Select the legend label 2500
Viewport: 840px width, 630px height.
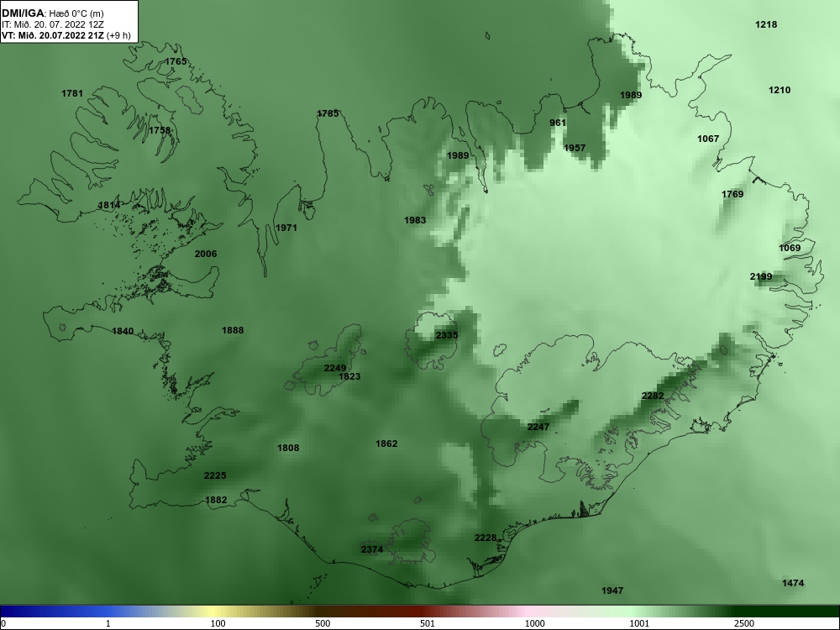pyautogui.click(x=744, y=623)
